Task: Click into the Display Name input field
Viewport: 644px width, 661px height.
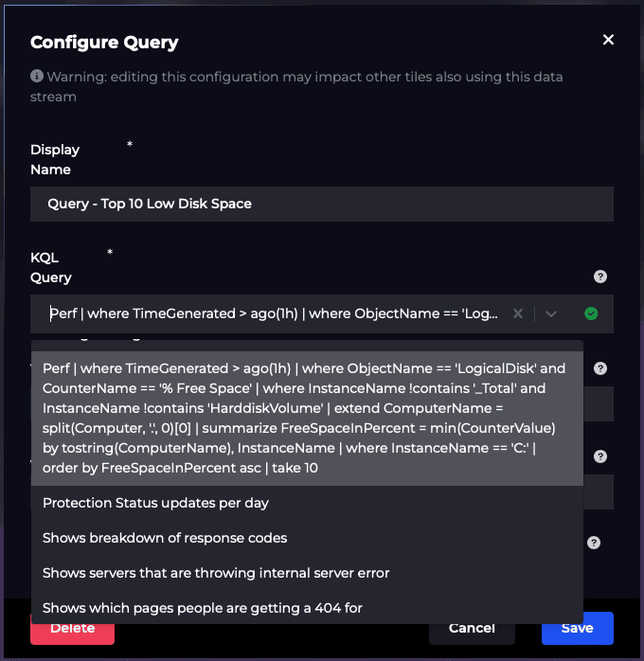Action: [x=322, y=204]
